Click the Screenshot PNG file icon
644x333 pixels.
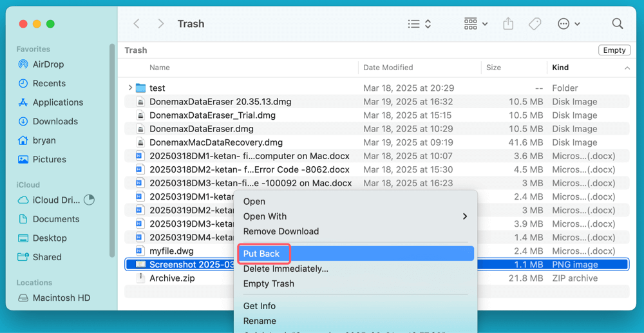tap(141, 265)
